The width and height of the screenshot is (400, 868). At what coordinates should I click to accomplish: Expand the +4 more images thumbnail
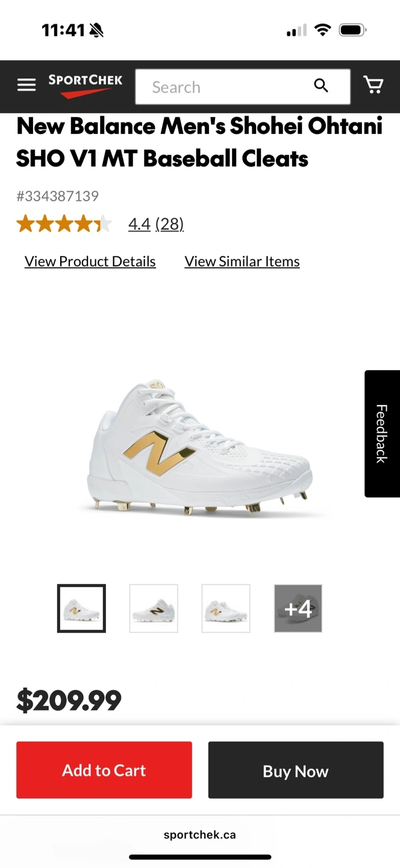click(x=298, y=608)
